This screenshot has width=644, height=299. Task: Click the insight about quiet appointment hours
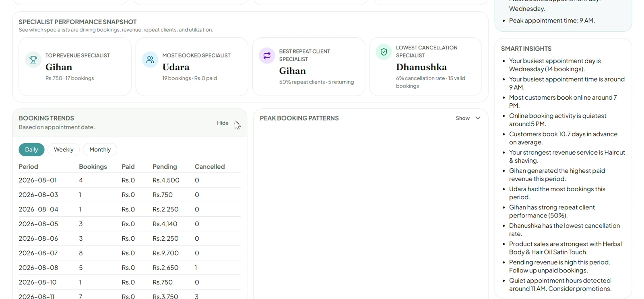[x=560, y=285]
